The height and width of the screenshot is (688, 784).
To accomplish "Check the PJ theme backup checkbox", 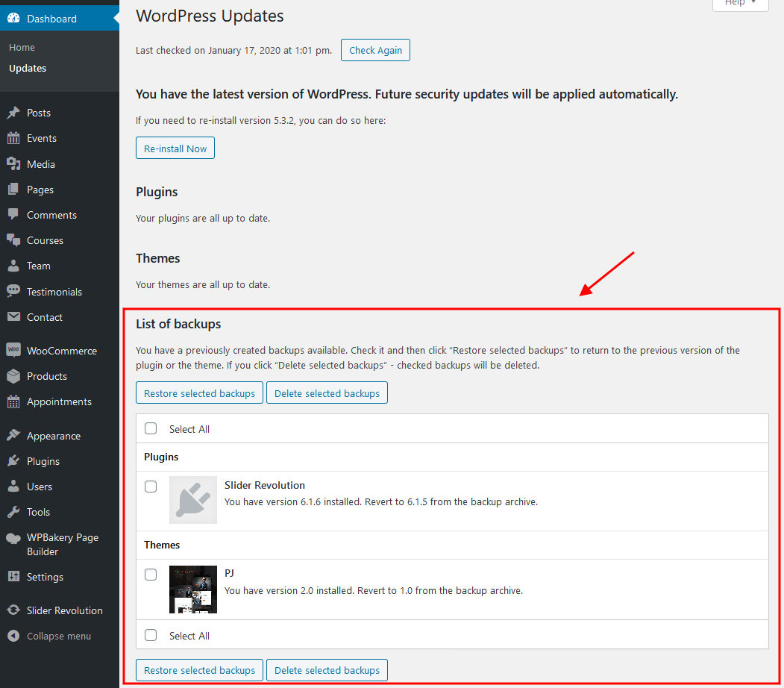I will click(x=151, y=575).
